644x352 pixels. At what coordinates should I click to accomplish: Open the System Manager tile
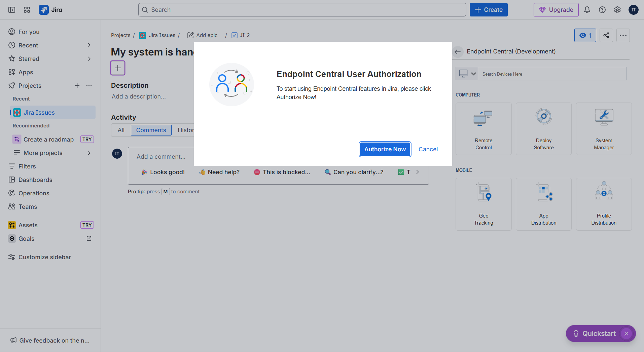tap(604, 129)
